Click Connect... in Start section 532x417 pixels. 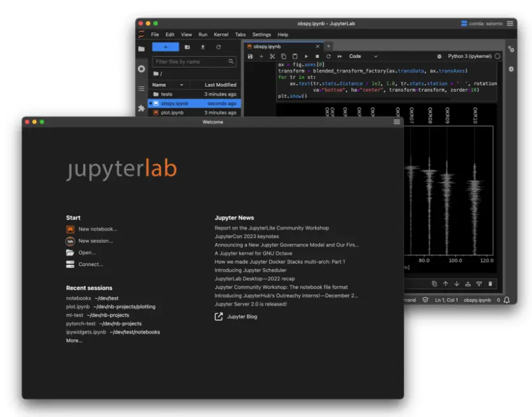85,264
